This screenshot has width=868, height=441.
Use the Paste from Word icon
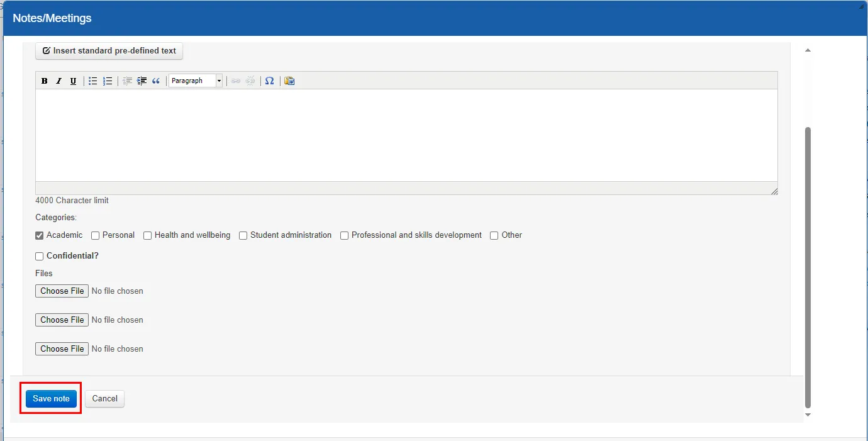tap(289, 81)
